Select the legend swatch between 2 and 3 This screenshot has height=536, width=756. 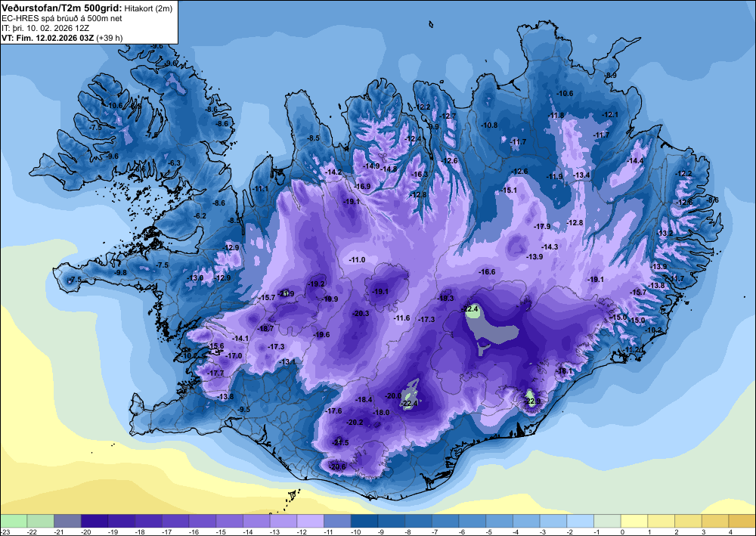689,521
